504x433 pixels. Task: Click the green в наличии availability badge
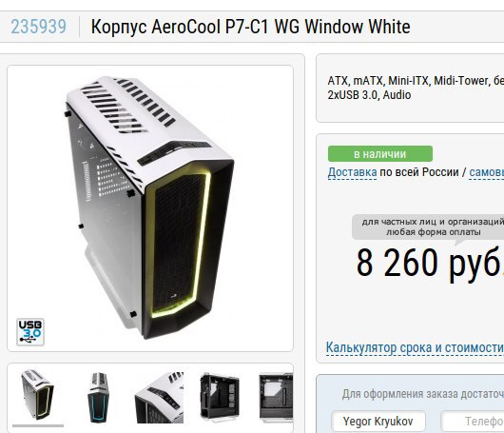(x=380, y=154)
